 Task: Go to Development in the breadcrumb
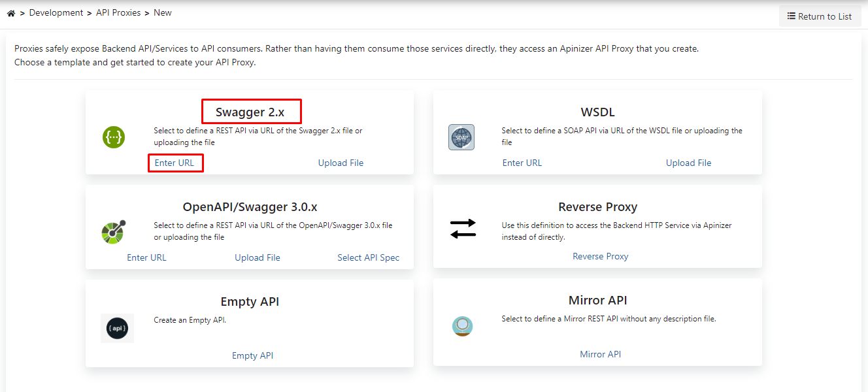(x=56, y=13)
